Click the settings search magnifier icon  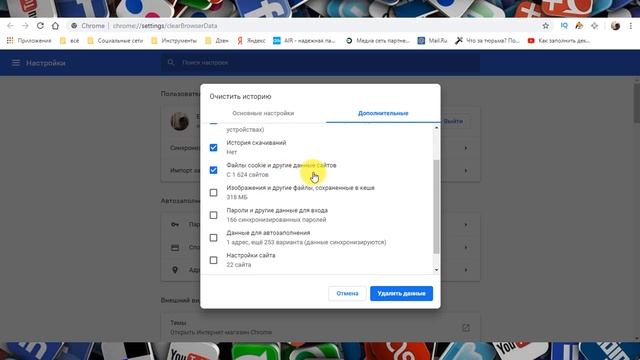point(171,62)
